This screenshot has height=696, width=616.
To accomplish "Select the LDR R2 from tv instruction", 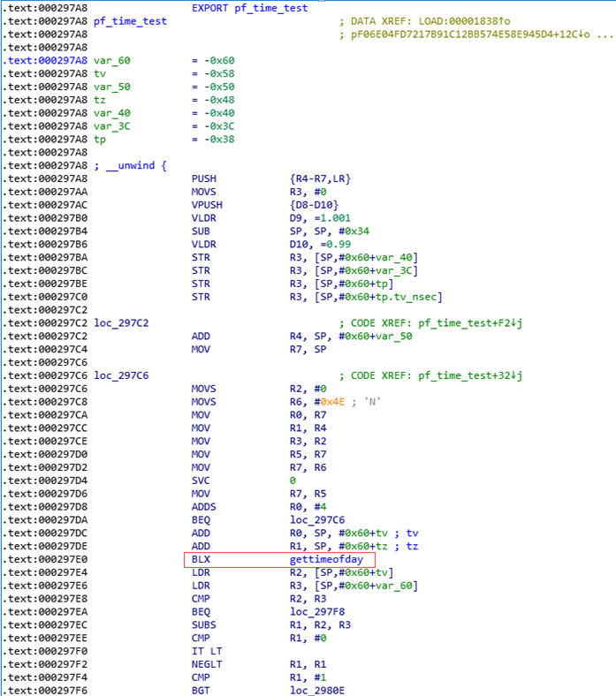I will coord(293,572).
